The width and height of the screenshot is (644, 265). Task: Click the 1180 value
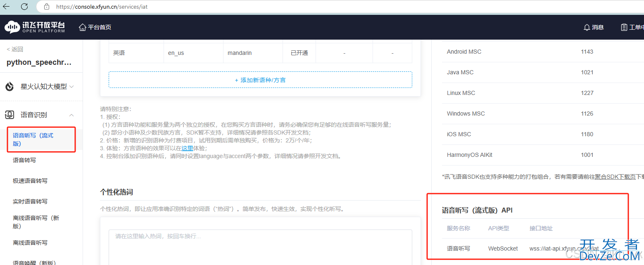(587, 134)
